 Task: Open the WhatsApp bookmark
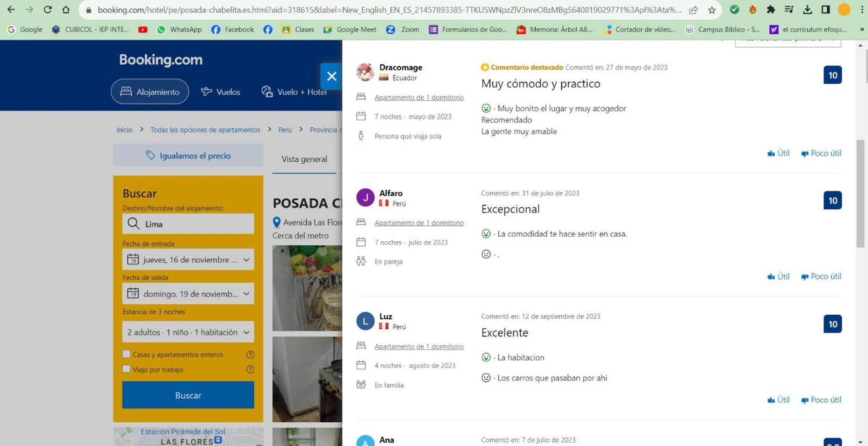(x=179, y=30)
